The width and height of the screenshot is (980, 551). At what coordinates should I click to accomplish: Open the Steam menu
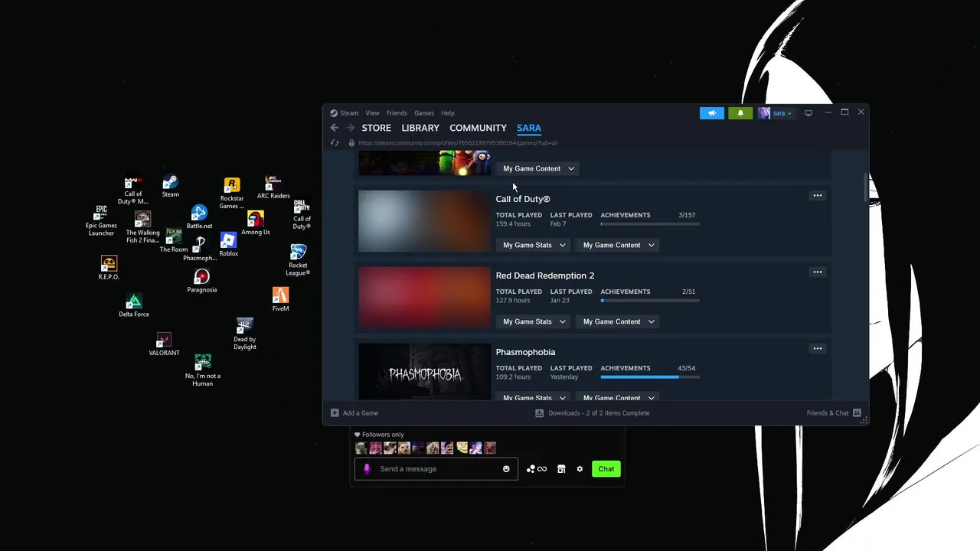pyautogui.click(x=344, y=113)
